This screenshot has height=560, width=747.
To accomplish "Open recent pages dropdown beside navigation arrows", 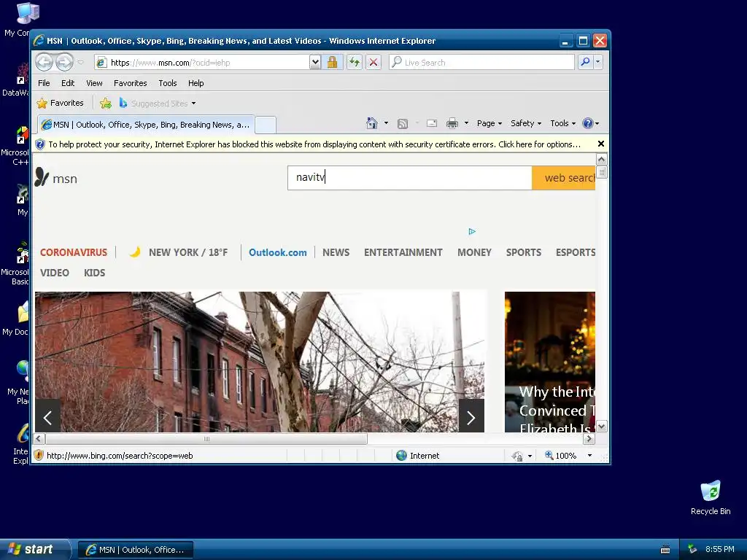I will pyautogui.click(x=80, y=63).
